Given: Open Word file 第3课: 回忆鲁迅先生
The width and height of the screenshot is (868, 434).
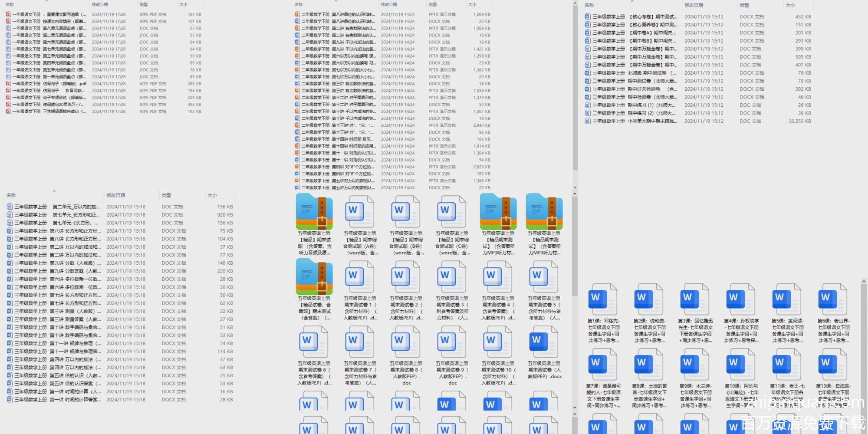Looking at the screenshot, I should click(695, 300).
